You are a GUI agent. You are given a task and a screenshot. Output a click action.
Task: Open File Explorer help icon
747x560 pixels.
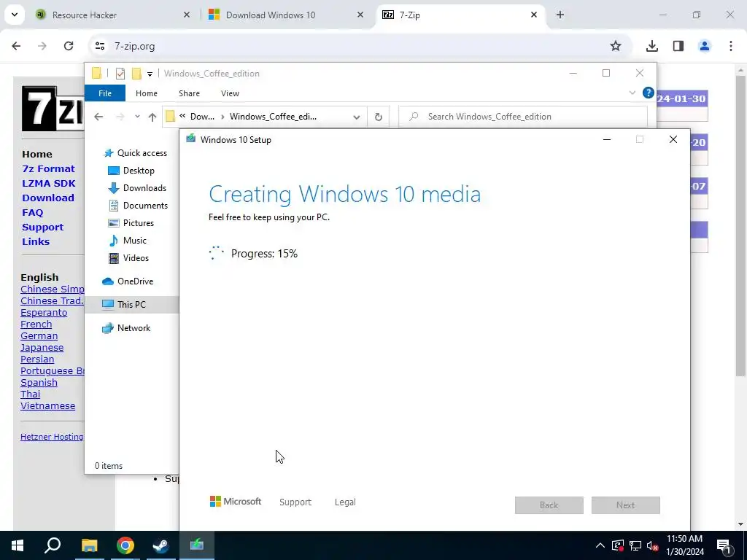(648, 93)
